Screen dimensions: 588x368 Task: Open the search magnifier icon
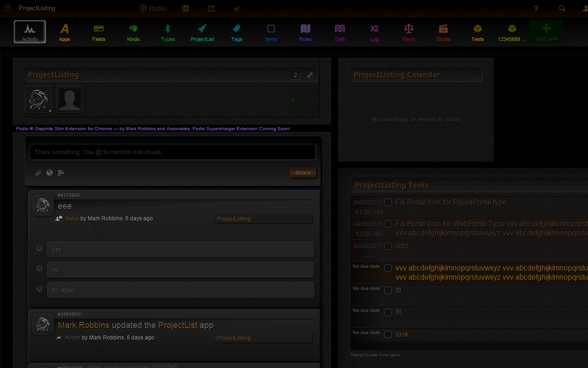coord(562,8)
